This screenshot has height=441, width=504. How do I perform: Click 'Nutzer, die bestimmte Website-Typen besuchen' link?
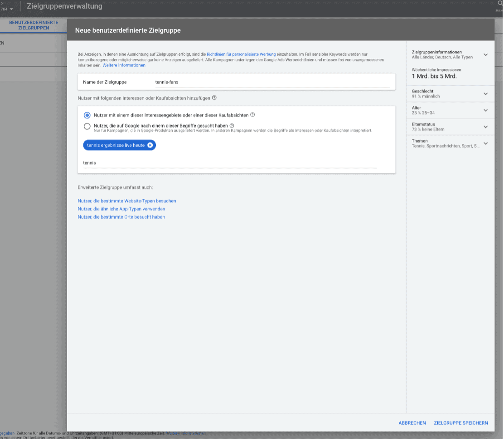[x=127, y=201]
